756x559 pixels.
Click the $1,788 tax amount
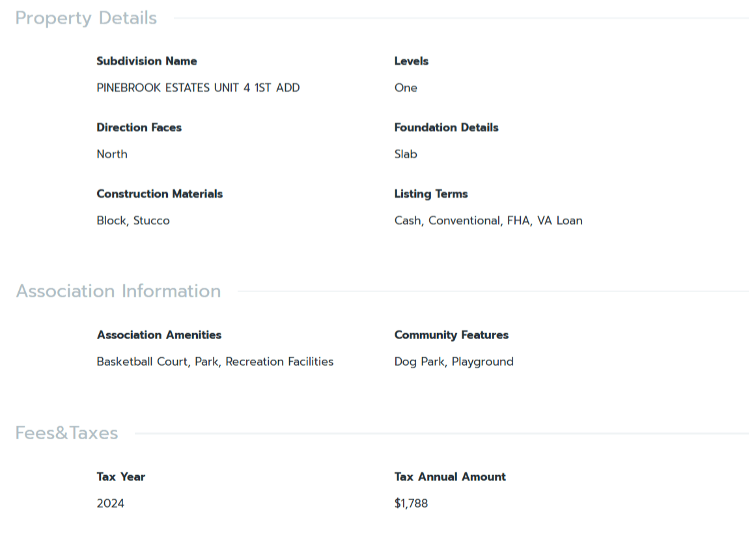pos(411,504)
